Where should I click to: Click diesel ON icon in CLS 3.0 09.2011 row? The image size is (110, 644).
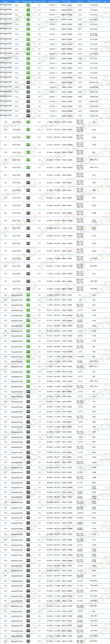coord(28,97)
